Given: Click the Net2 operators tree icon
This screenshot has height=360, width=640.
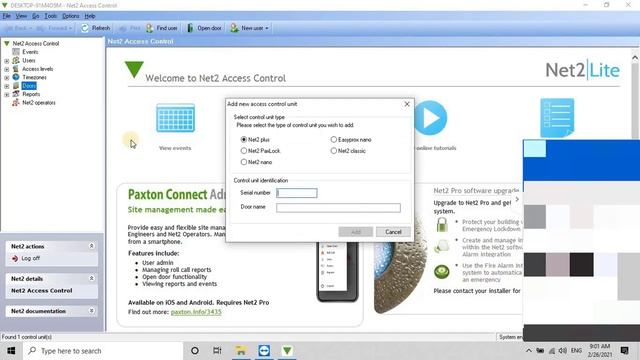Looking at the screenshot, I should coord(16,102).
